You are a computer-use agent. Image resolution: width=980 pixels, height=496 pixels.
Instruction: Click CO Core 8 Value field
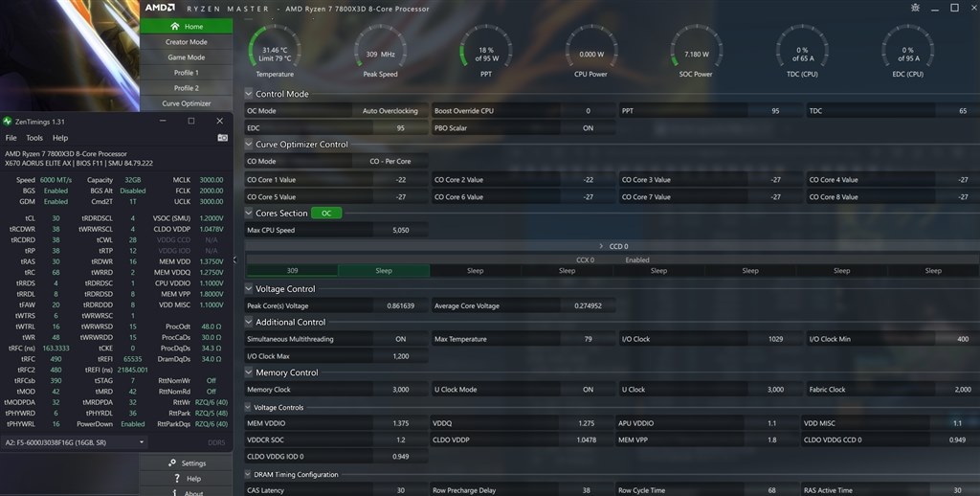point(893,197)
